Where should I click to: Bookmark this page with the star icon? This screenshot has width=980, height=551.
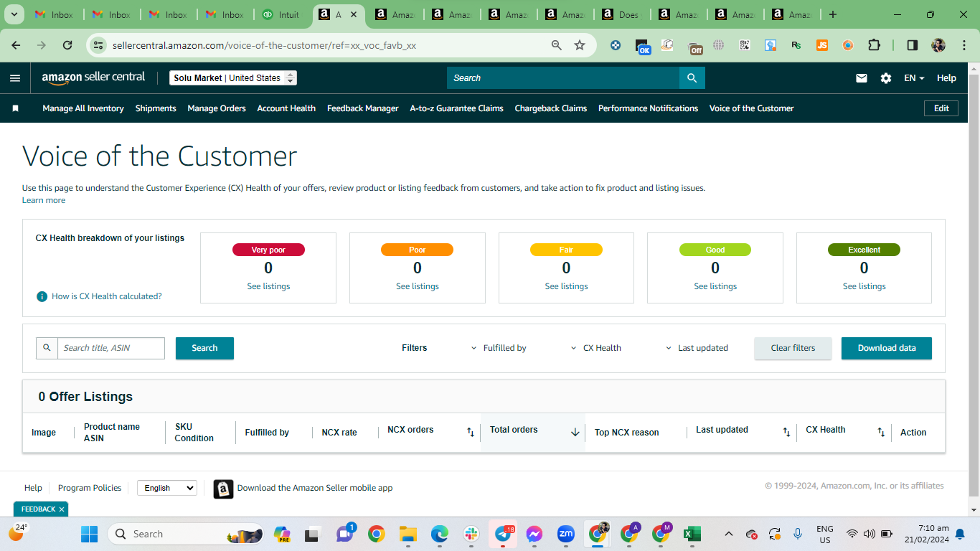pyautogui.click(x=580, y=45)
